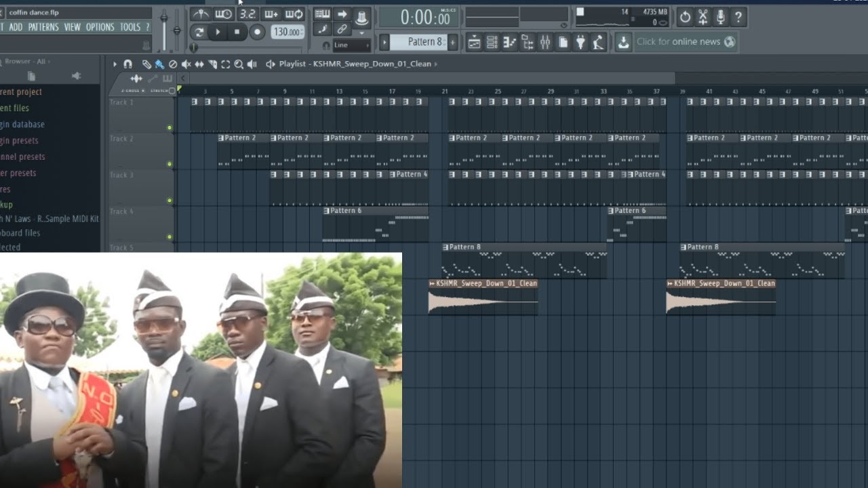868x488 pixels.
Task: Select the playlist zoom tool
Action: pos(239,64)
